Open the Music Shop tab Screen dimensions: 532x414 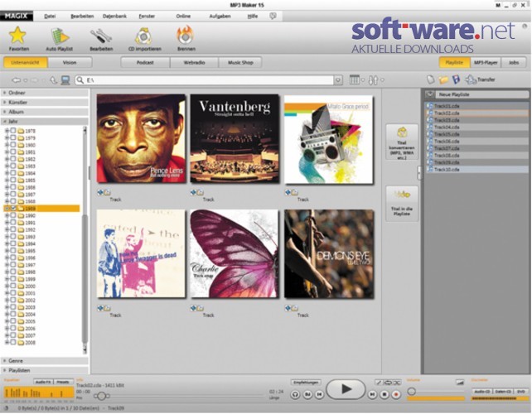point(240,63)
